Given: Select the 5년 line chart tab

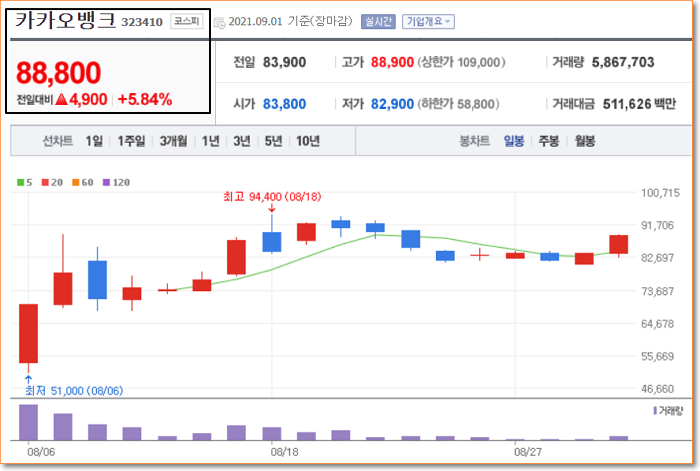Looking at the screenshot, I should 273,141.
